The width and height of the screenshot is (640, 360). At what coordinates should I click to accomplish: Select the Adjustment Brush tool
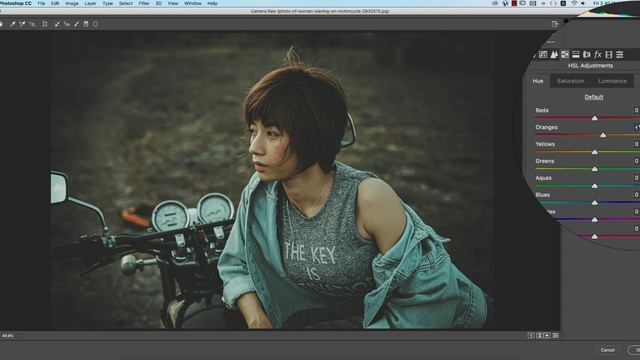click(76, 24)
